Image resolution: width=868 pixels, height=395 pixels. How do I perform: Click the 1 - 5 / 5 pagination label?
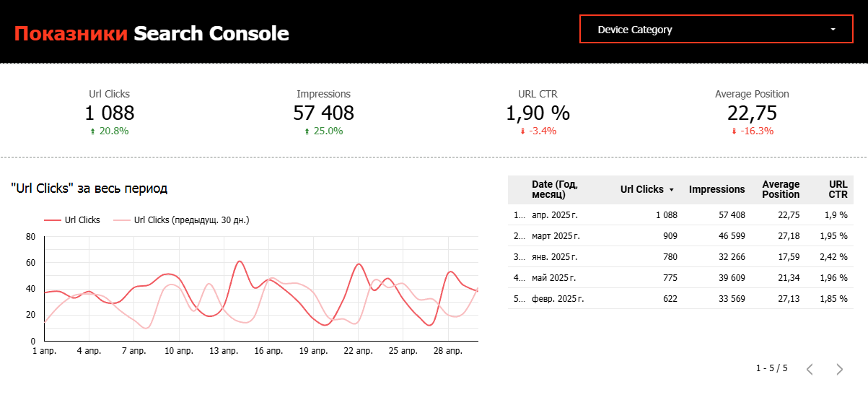(771, 368)
